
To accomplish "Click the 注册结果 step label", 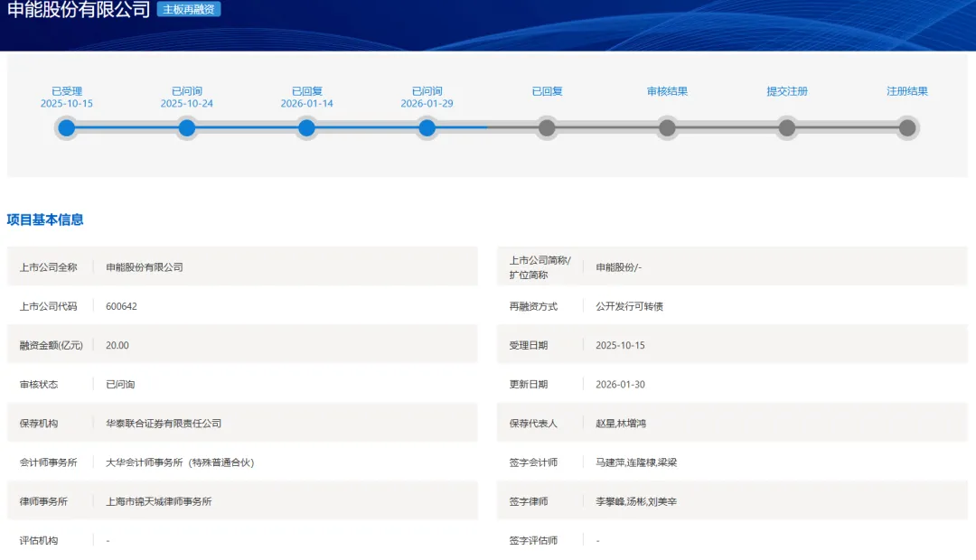I will pyautogui.click(x=907, y=91).
